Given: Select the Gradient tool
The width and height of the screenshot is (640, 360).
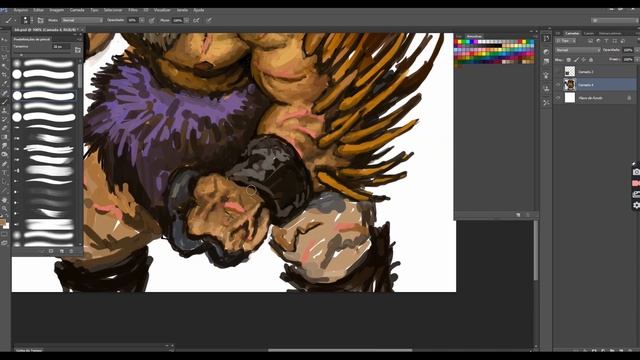Looking at the screenshot, I should 4,137.
